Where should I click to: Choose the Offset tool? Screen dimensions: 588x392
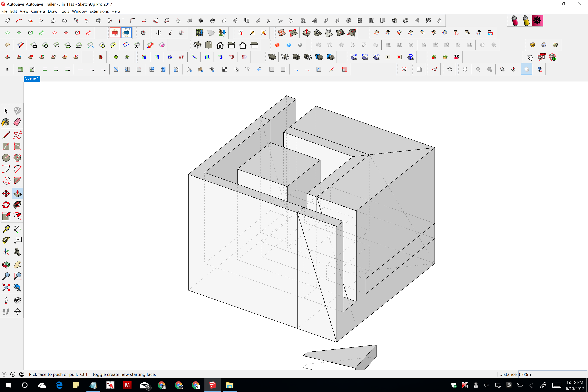(x=17, y=216)
